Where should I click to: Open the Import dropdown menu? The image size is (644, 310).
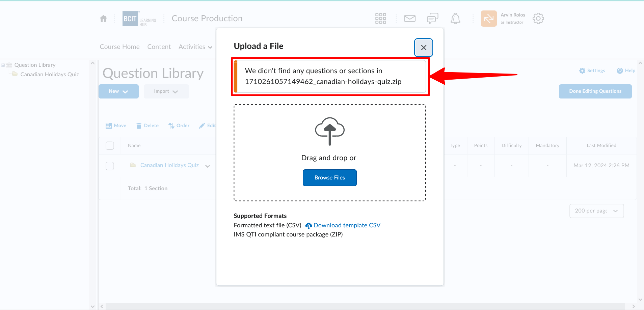point(166,91)
